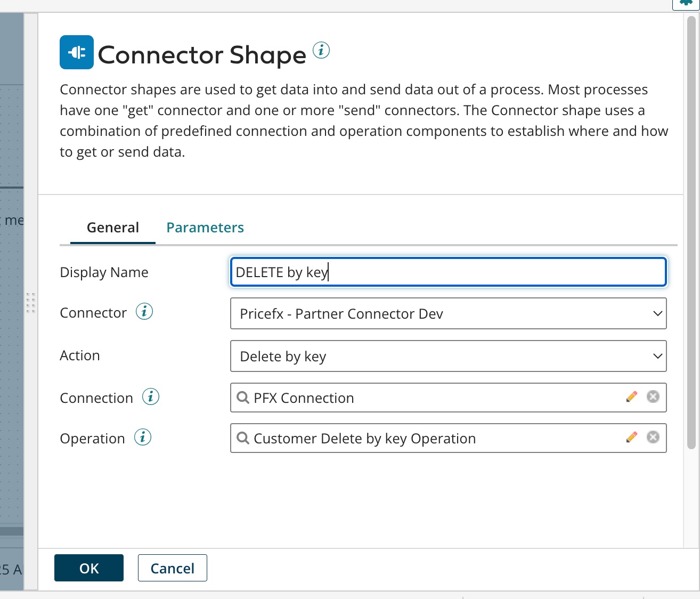Open the Action dropdown set to Delete by key
Image resolution: width=700 pixels, height=599 pixels.
[x=448, y=356]
